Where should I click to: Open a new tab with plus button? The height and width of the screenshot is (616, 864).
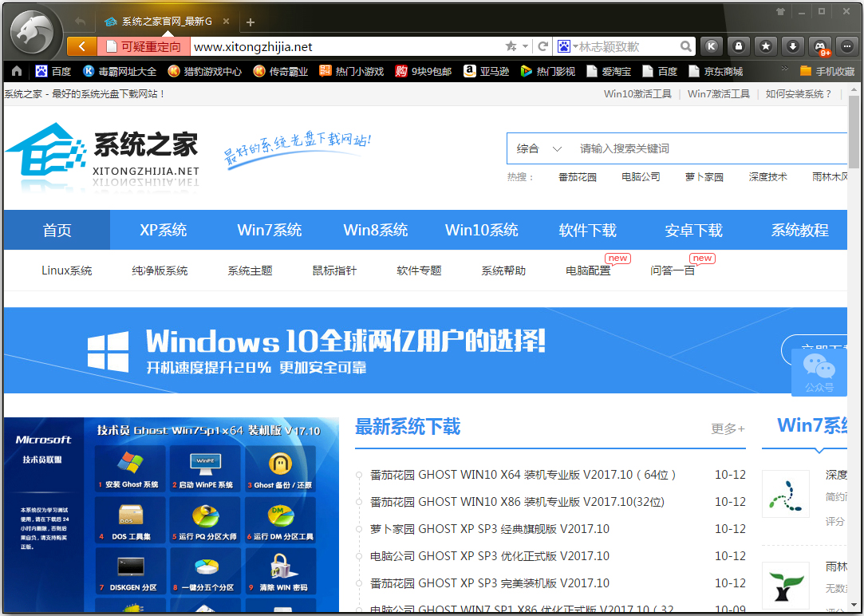click(x=251, y=22)
